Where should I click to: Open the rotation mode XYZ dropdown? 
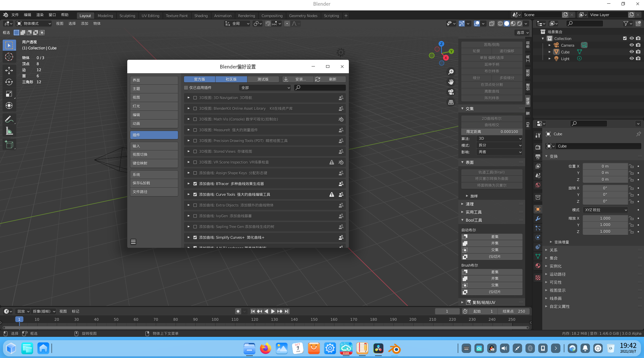coord(605,210)
